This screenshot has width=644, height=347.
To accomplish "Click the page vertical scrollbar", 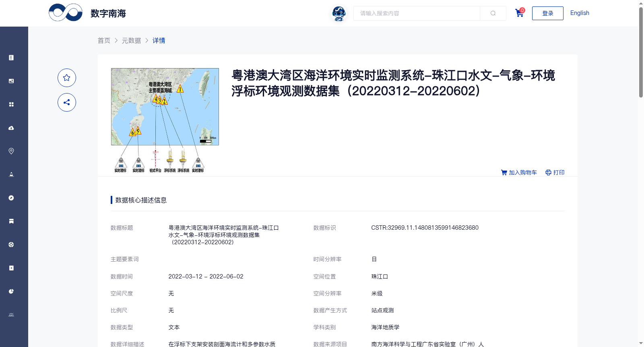I will pyautogui.click(x=641, y=52).
